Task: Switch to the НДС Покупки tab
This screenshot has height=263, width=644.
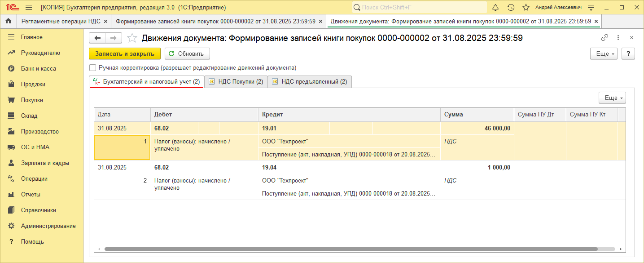Action: pos(236,81)
